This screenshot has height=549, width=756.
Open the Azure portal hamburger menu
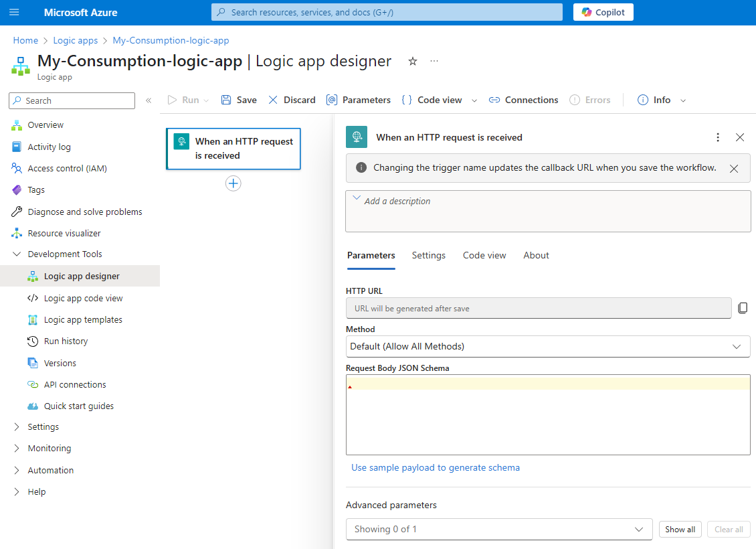14,12
